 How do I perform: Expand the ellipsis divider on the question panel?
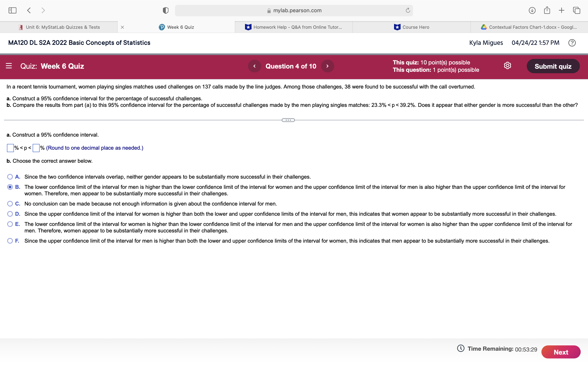[288, 120]
